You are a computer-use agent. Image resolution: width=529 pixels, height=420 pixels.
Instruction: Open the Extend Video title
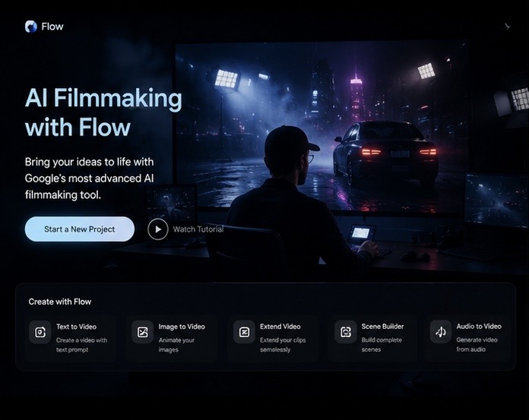pyautogui.click(x=280, y=327)
